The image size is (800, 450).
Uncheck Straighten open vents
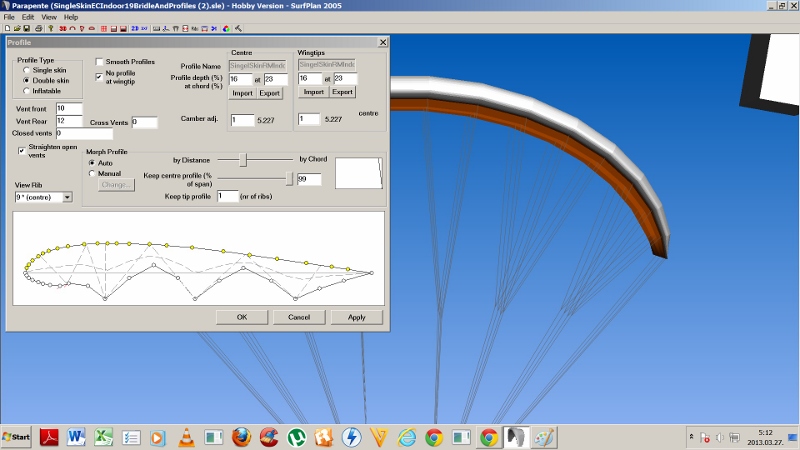pos(22,150)
